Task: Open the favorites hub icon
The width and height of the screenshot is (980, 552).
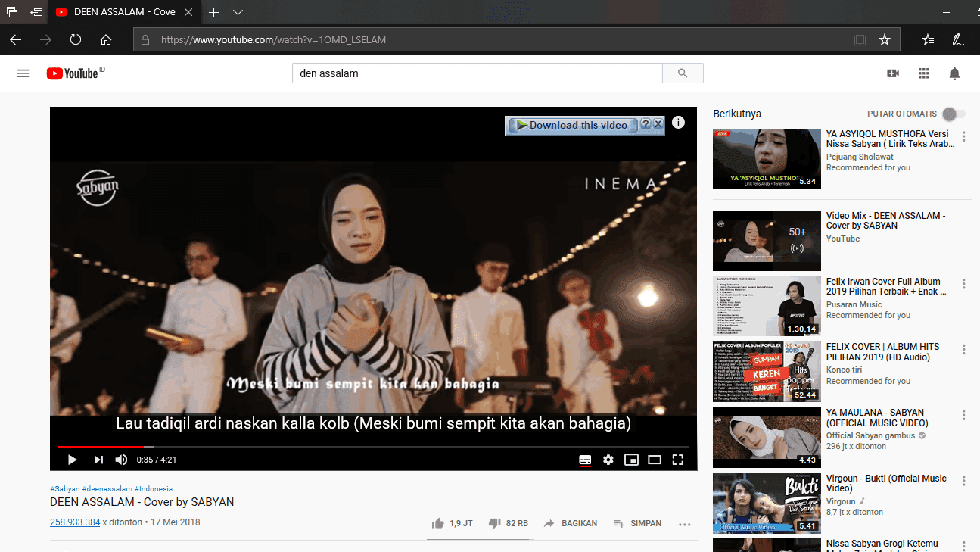Action: (x=928, y=39)
